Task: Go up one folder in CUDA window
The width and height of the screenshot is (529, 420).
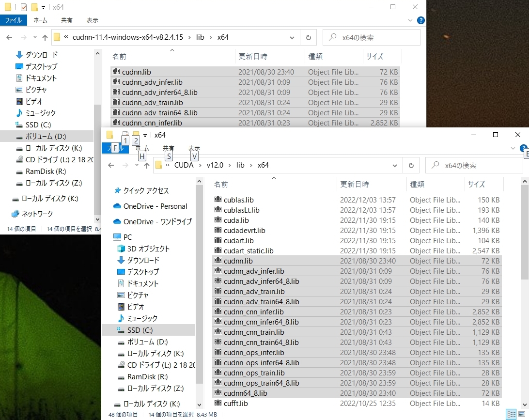Action: pos(147,165)
